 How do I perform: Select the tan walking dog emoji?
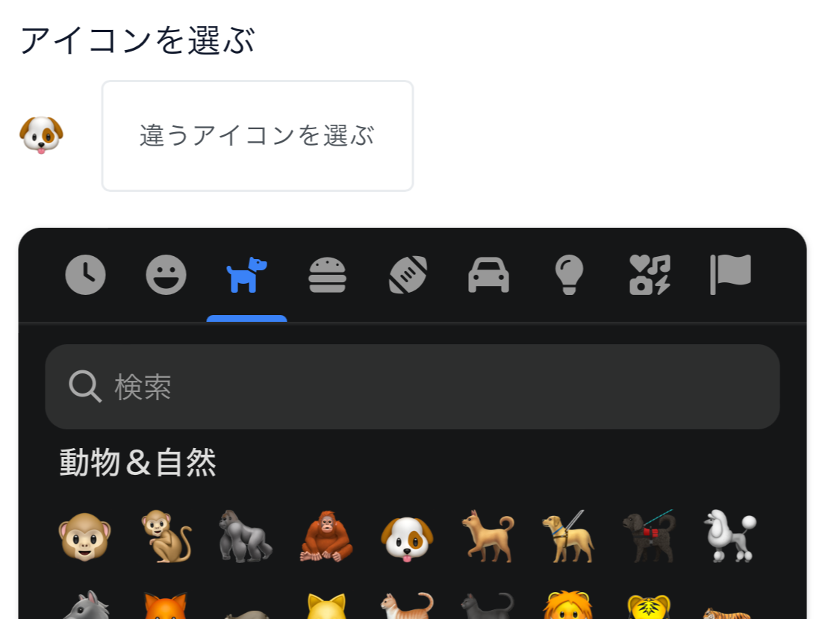click(x=488, y=536)
